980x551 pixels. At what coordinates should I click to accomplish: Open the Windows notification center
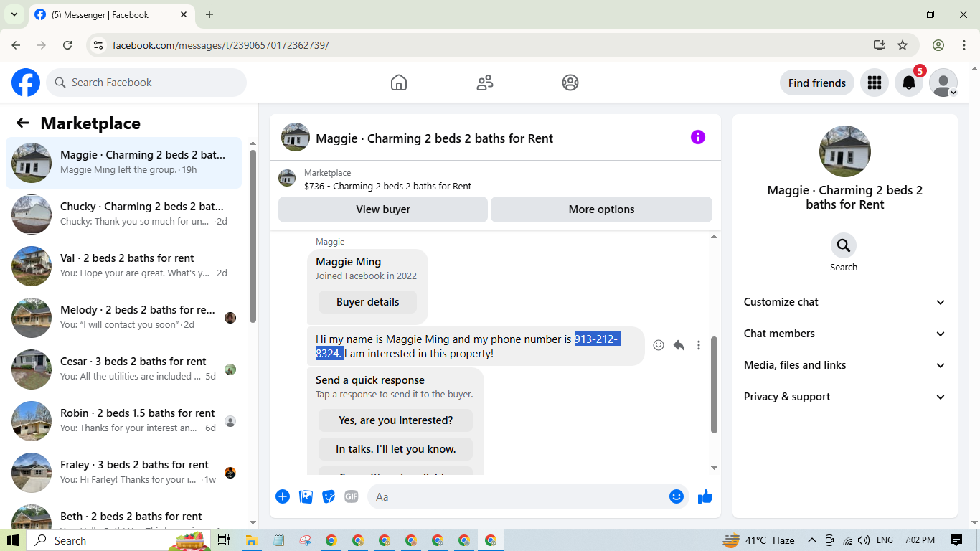[956, 540]
